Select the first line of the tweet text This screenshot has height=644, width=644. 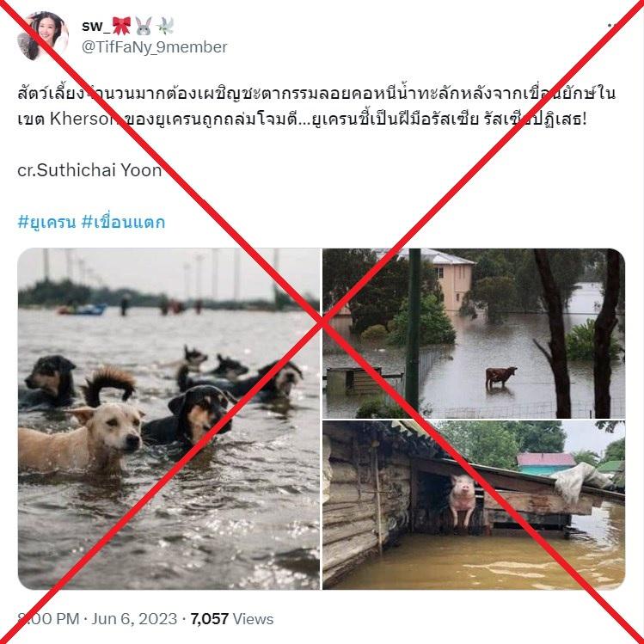pyautogui.click(x=316, y=93)
